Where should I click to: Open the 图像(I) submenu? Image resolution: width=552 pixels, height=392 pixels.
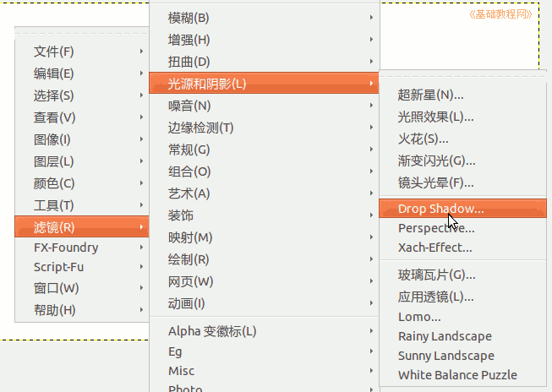82,139
